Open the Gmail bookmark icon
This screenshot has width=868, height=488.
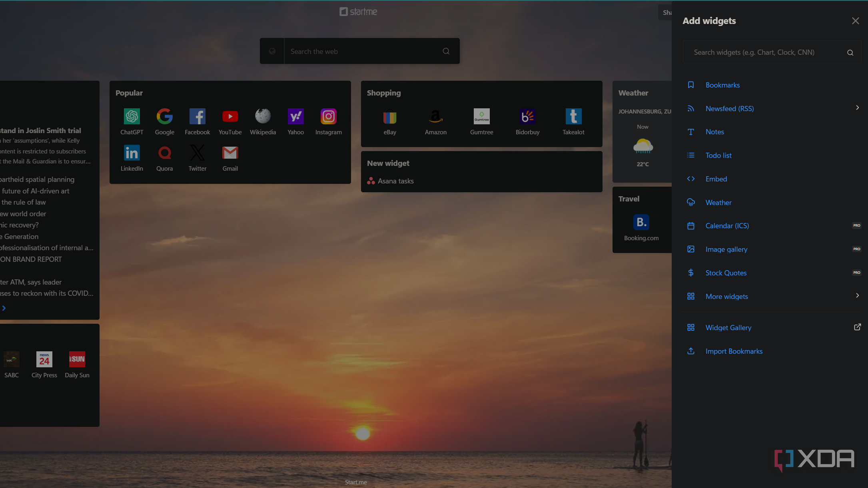[x=230, y=153]
